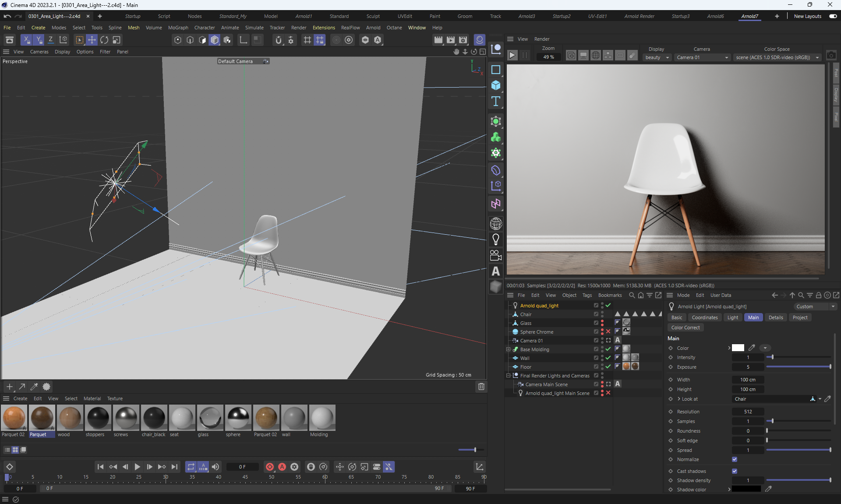
Task: Expand the Base Molding tree item
Action: 508,349
